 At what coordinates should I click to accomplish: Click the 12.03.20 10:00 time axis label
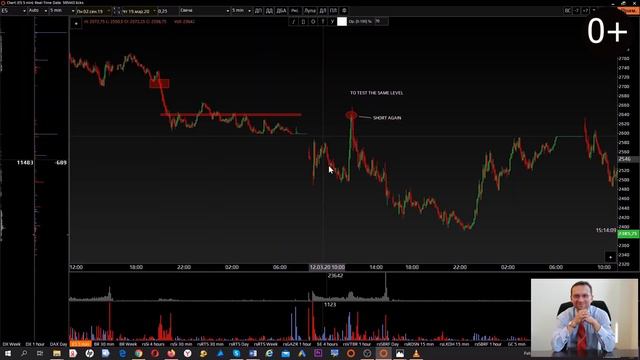(327, 267)
